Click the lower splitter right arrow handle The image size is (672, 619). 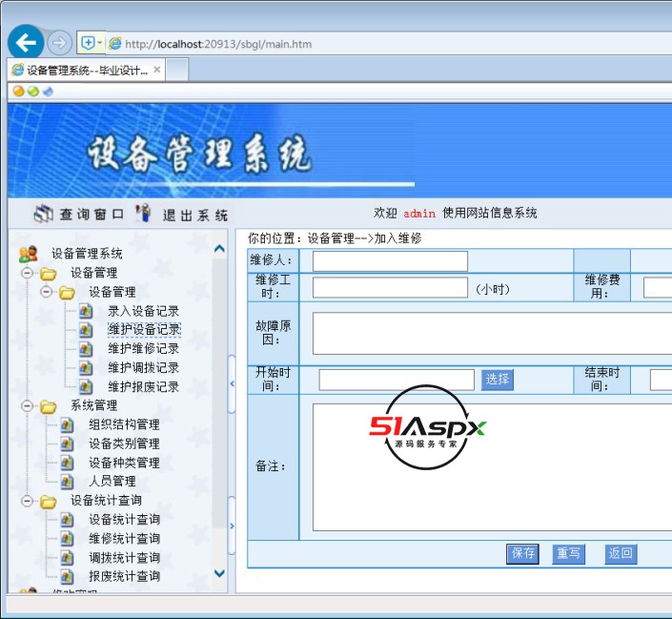pyautogui.click(x=232, y=526)
